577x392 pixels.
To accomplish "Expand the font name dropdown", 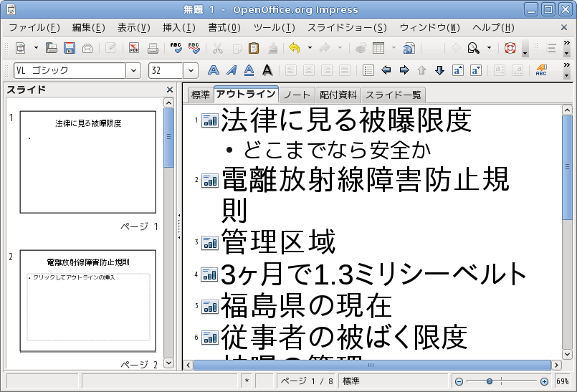I will pos(133,70).
